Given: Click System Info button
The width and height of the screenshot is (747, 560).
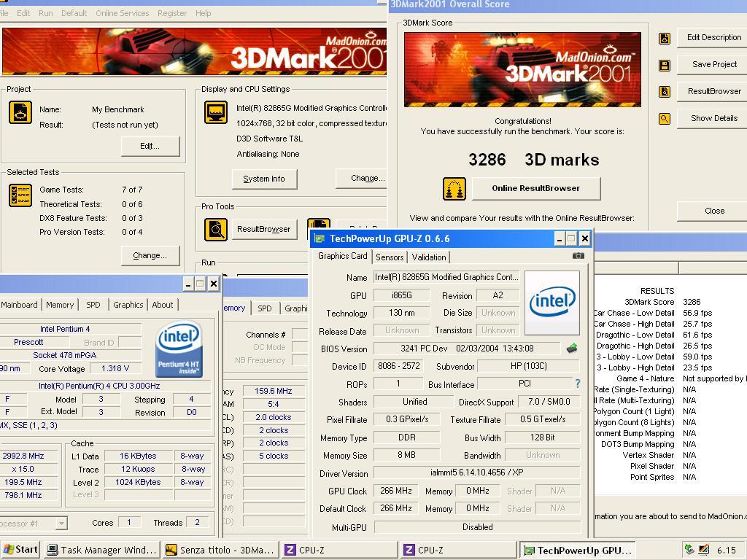Looking at the screenshot, I should click(264, 179).
